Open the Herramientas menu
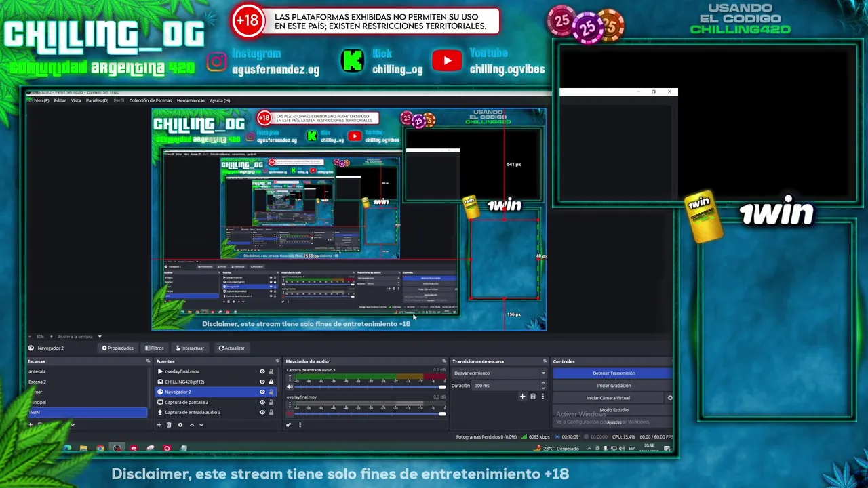868x488 pixels. coord(191,100)
